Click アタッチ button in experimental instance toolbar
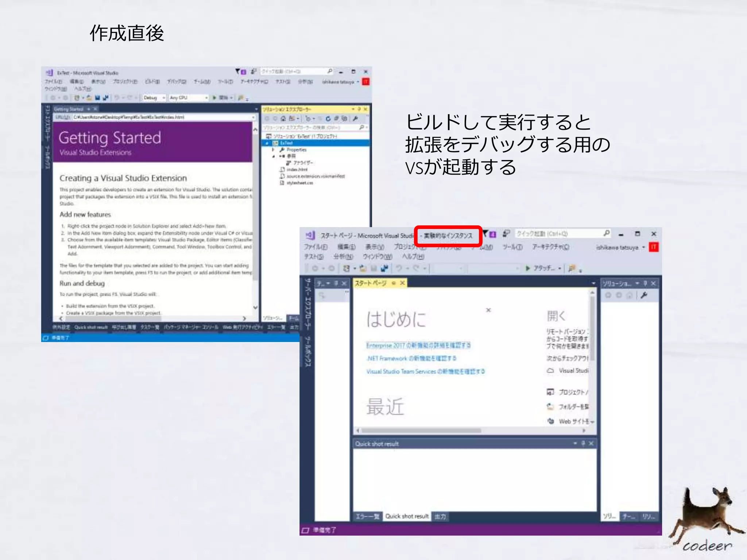Screen dimensions: 747x560 click(x=540, y=268)
